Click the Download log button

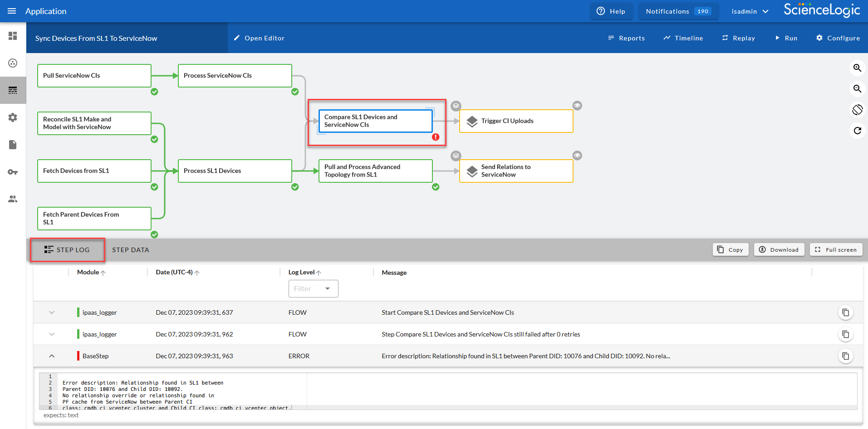coord(779,249)
